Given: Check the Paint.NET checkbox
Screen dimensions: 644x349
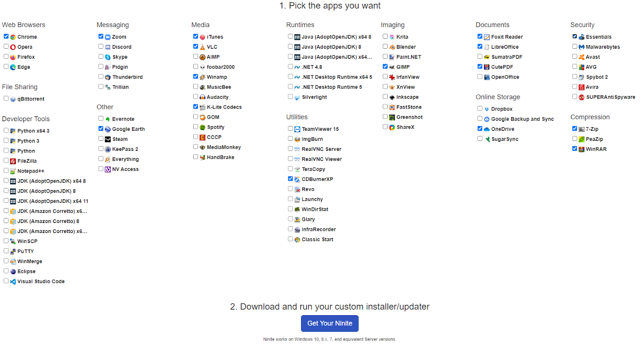Looking at the screenshot, I should click(x=385, y=56).
